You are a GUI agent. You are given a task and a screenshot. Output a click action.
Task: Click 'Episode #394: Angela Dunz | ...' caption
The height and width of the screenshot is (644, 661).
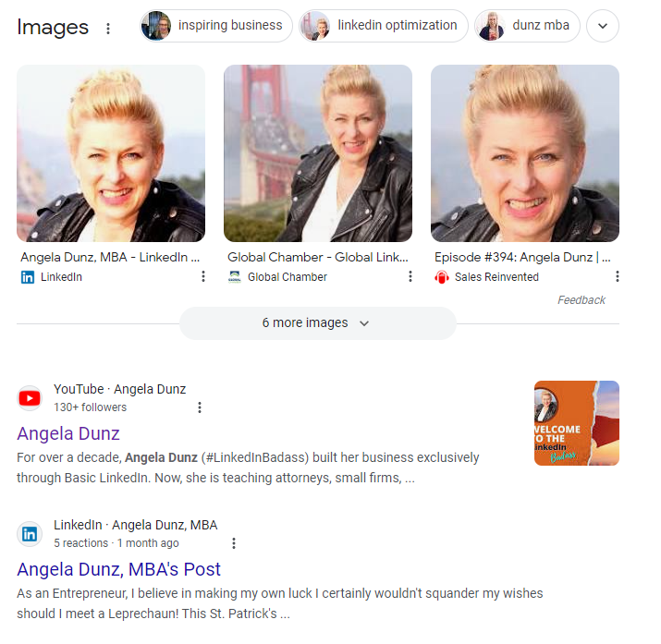522,257
